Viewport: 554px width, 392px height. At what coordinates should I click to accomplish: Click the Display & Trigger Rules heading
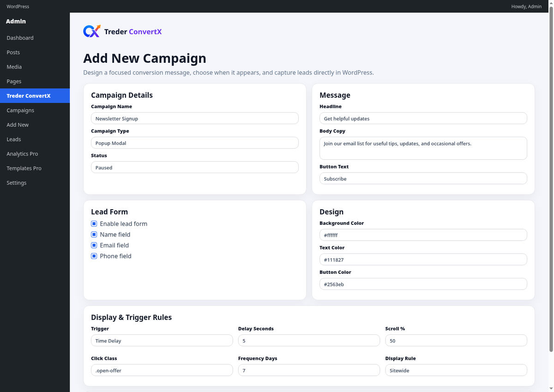tap(131, 317)
